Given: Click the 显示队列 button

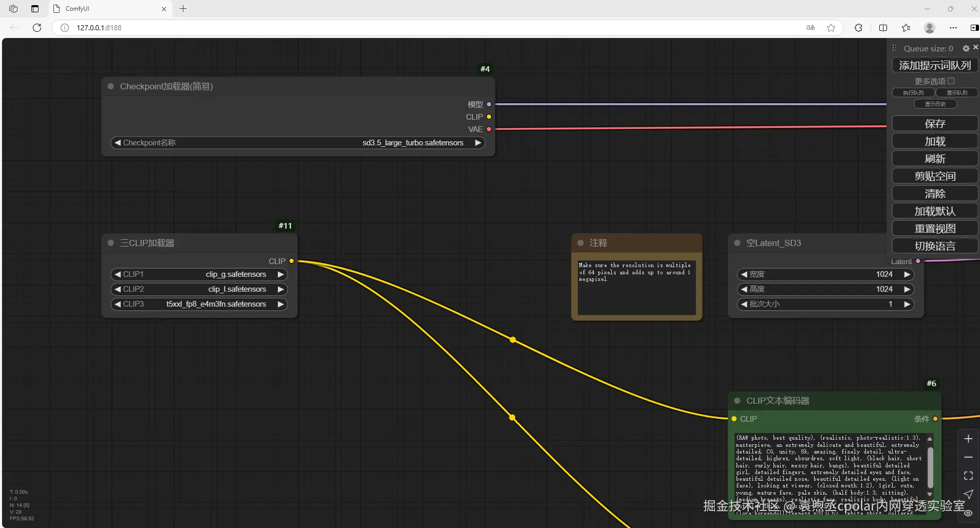Looking at the screenshot, I should click(957, 92).
